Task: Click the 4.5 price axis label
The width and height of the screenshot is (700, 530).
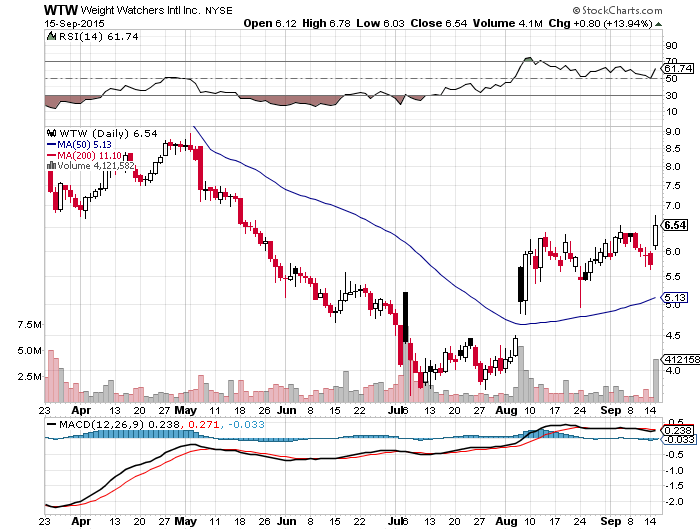Action: point(673,335)
